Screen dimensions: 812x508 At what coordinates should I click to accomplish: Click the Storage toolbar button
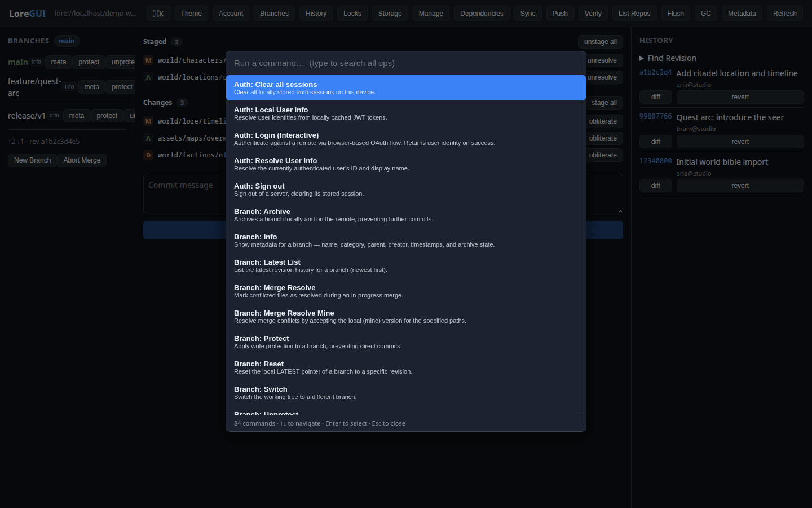[x=390, y=14]
